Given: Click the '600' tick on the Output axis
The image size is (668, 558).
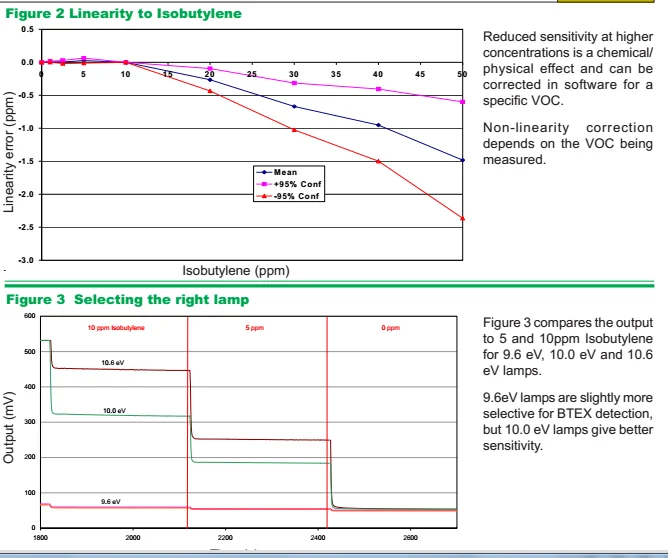Looking at the screenshot, I should tap(30, 316).
